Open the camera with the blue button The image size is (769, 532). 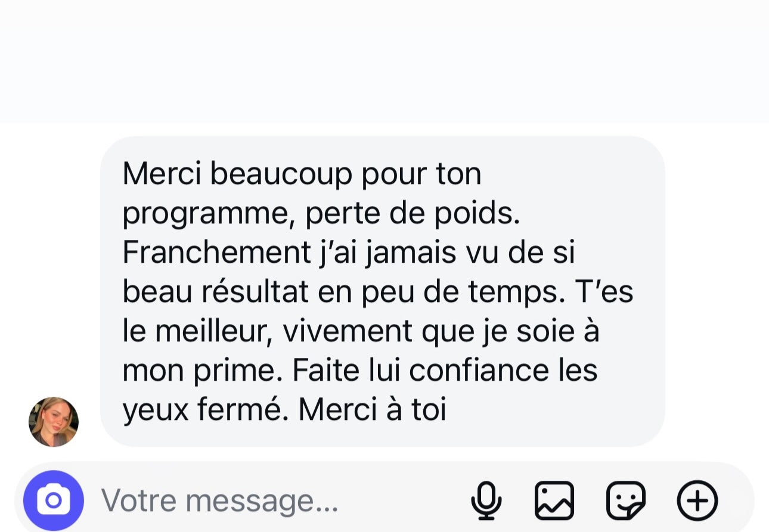point(54,500)
